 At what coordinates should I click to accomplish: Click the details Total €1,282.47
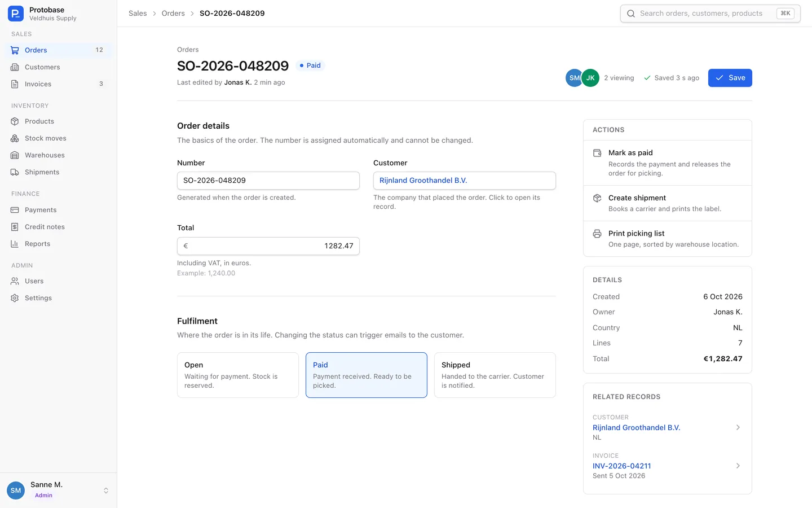[722, 359]
